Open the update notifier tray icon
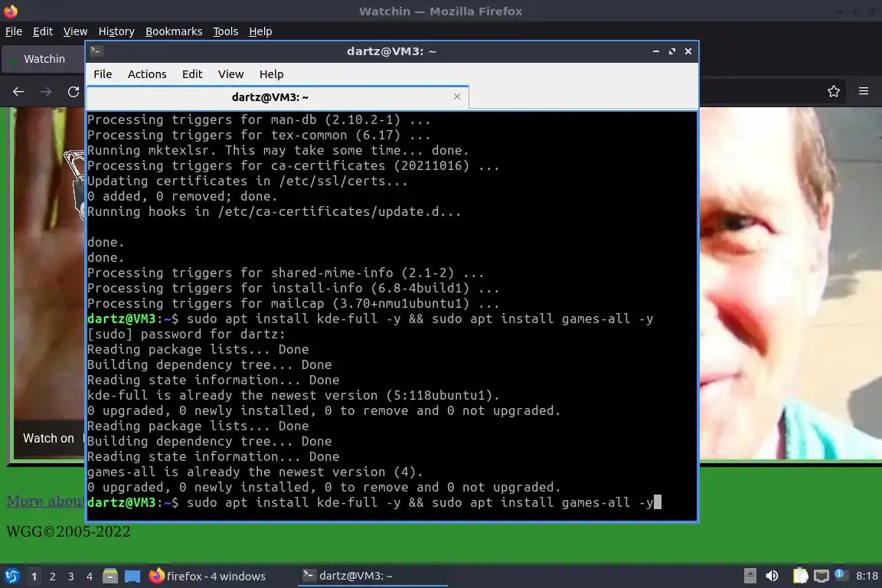 point(839,574)
